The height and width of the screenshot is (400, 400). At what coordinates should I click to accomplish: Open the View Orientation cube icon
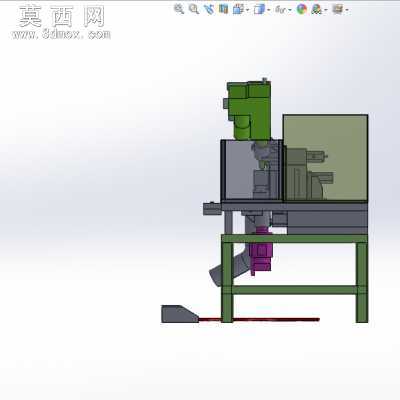point(238,9)
